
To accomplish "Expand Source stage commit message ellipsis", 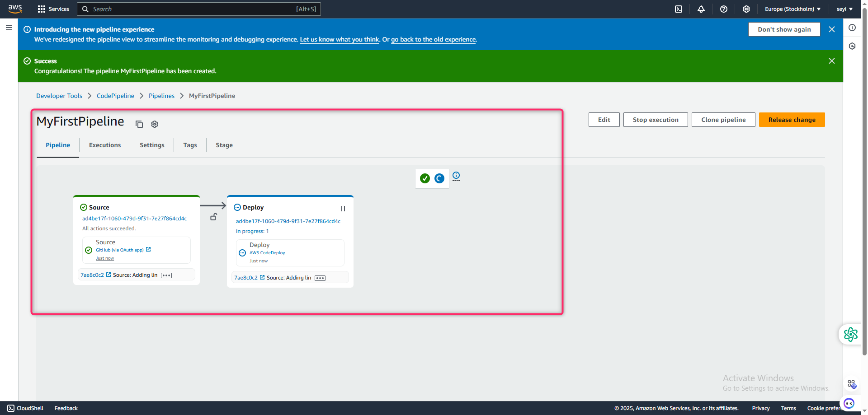I will 166,275.
